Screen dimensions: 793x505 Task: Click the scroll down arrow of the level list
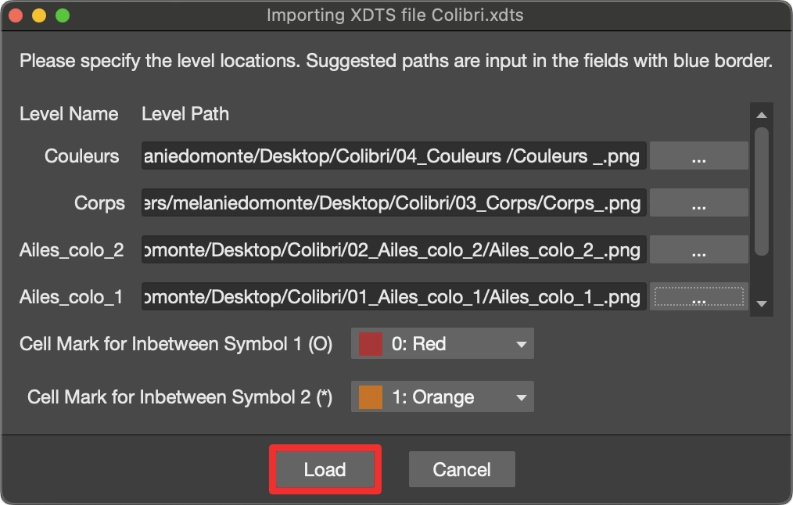click(762, 304)
